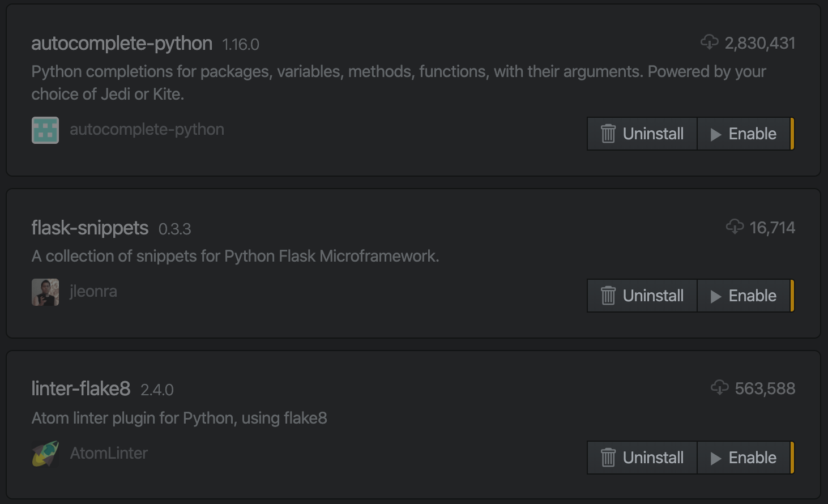The height and width of the screenshot is (504, 828).
Task: Open the autocomplete-python author name link
Action: (147, 130)
